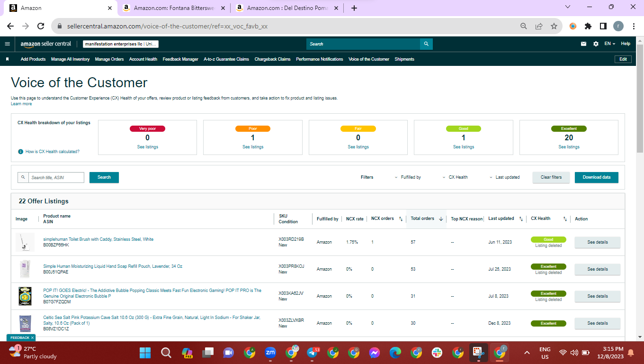This screenshot has height=364, width=644.
Task: See listings under Poor CX Health
Action: [x=253, y=147]
